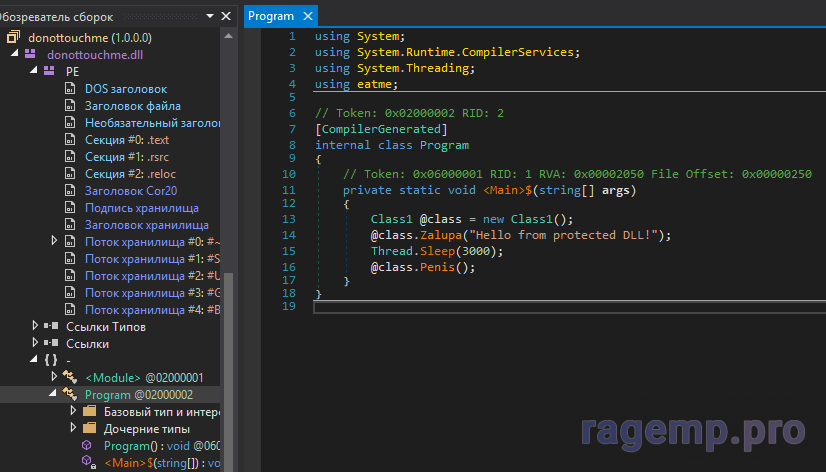The image size is (826, 472).
Task: Click the empty code line 19
Action: click(569, 307)
